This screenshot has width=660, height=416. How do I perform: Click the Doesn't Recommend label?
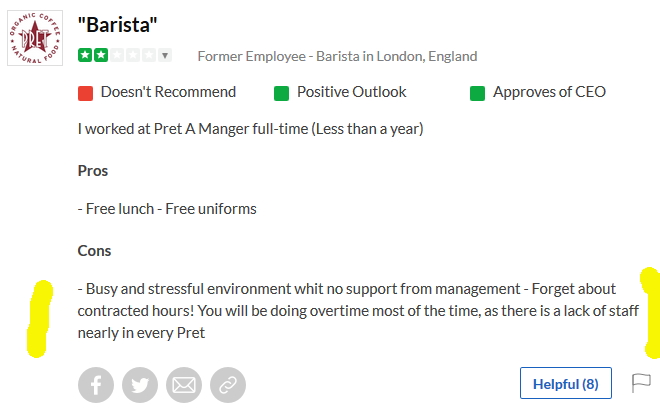point(168,92)
